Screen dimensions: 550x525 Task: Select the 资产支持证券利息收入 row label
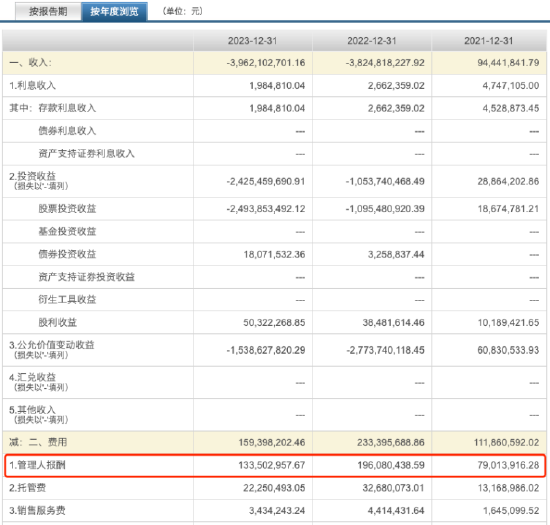tap(87, 154)
